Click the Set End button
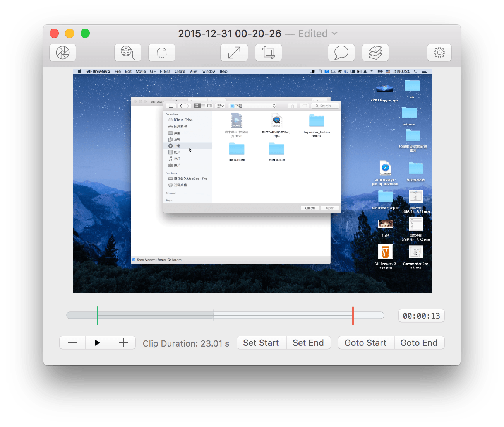504x427 pixels. tap(308, 343)
